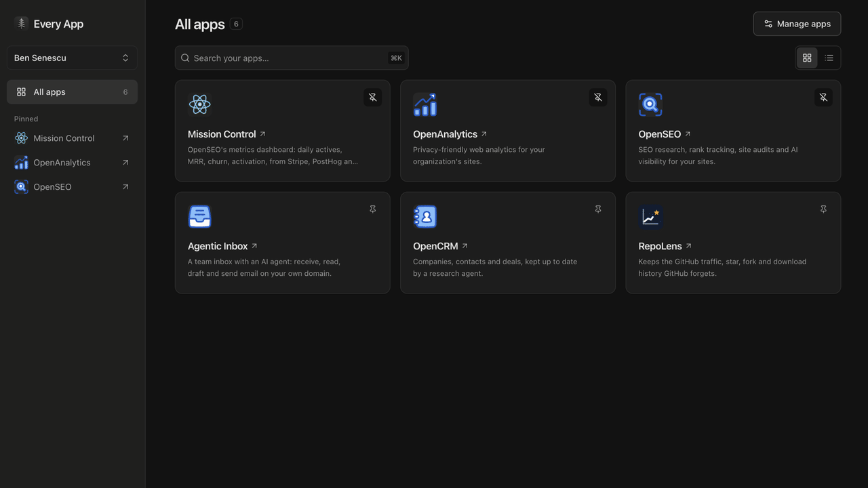Click the search magnifier icon
Image resolution: width=868 pixels, height=488 pixels.
(185, 58)
